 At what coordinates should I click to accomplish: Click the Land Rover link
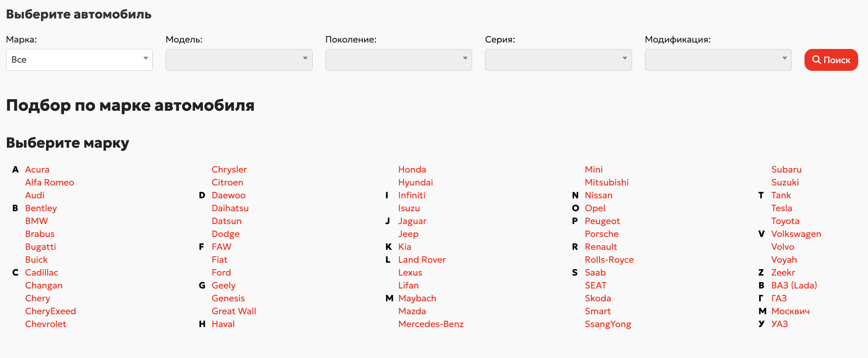coord(422,260)
